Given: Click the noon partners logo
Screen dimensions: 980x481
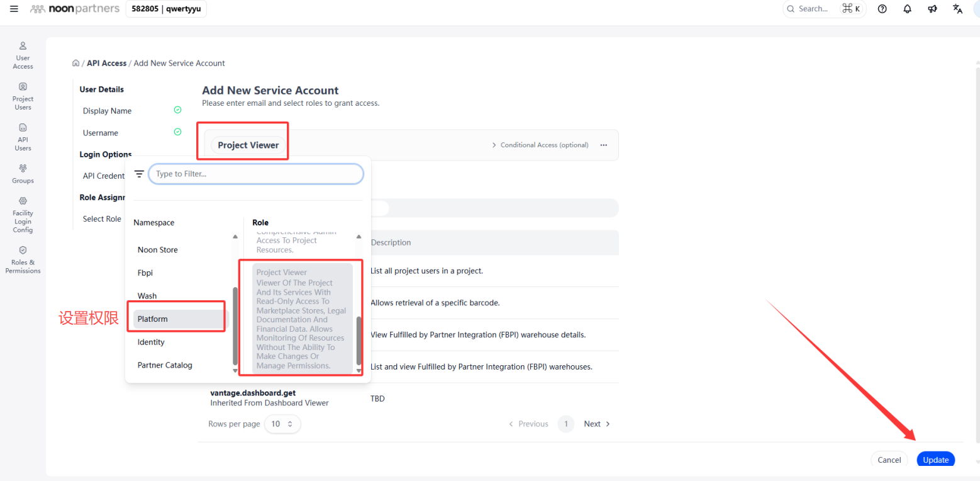Looking at the screenshot, I should coord(75,9).
